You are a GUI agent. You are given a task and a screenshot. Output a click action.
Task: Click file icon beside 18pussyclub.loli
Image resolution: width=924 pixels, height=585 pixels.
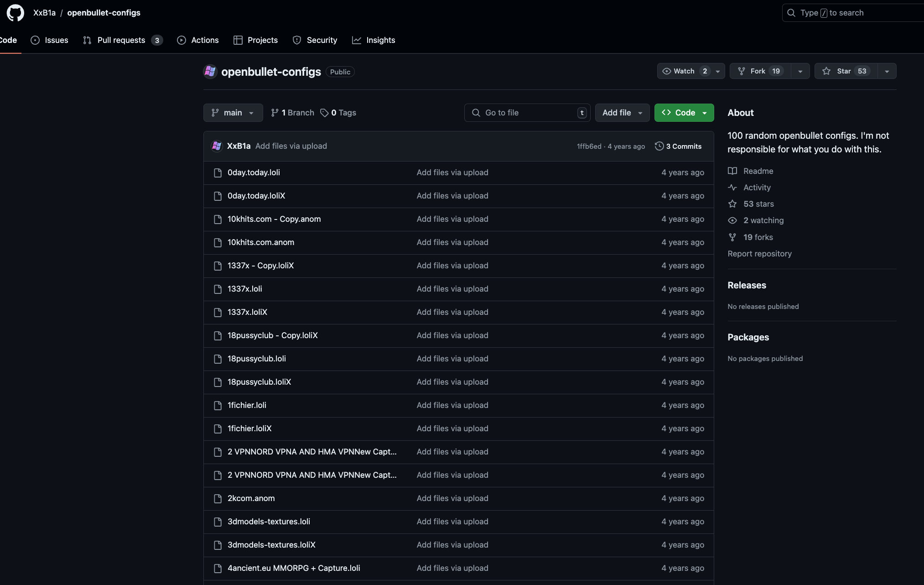[x=218, y=359]
